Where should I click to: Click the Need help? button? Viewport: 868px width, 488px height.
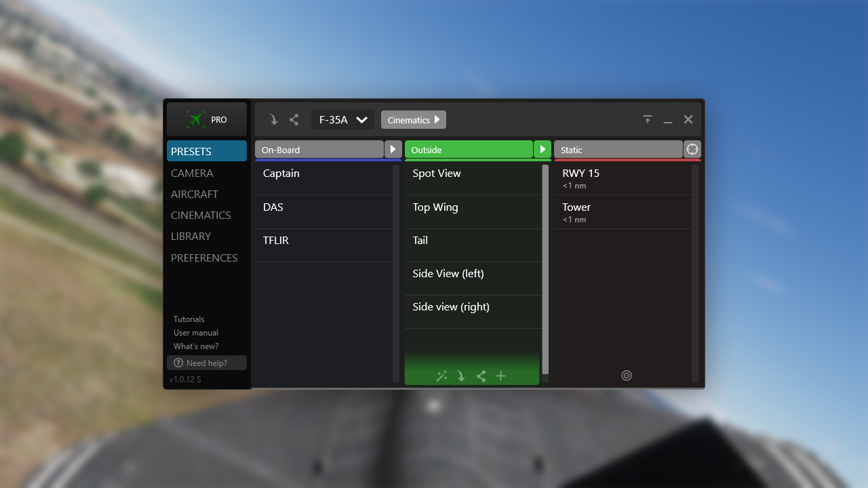pyautogui.click(x=206, y=362)
